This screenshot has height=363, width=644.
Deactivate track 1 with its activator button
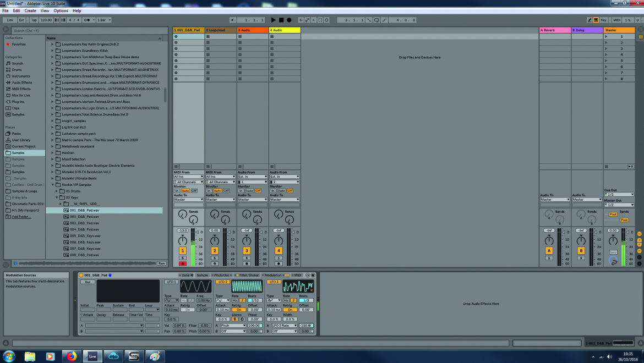[182, 251]
